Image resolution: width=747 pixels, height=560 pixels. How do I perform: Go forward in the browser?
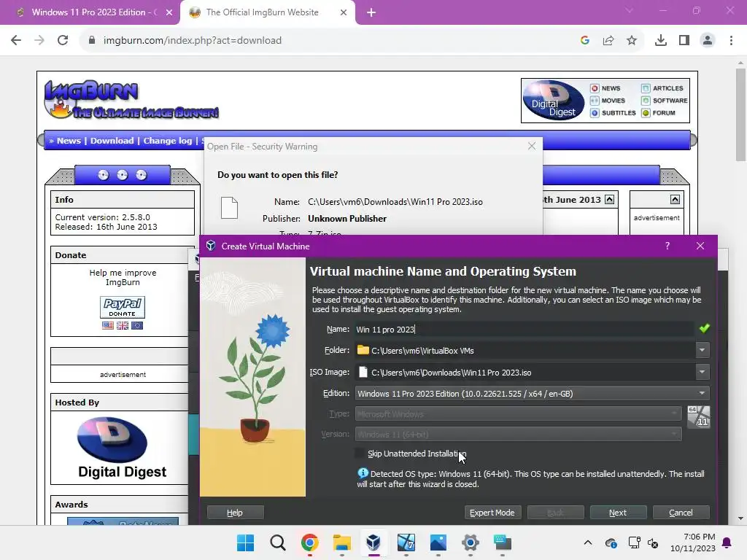[39, 41]
